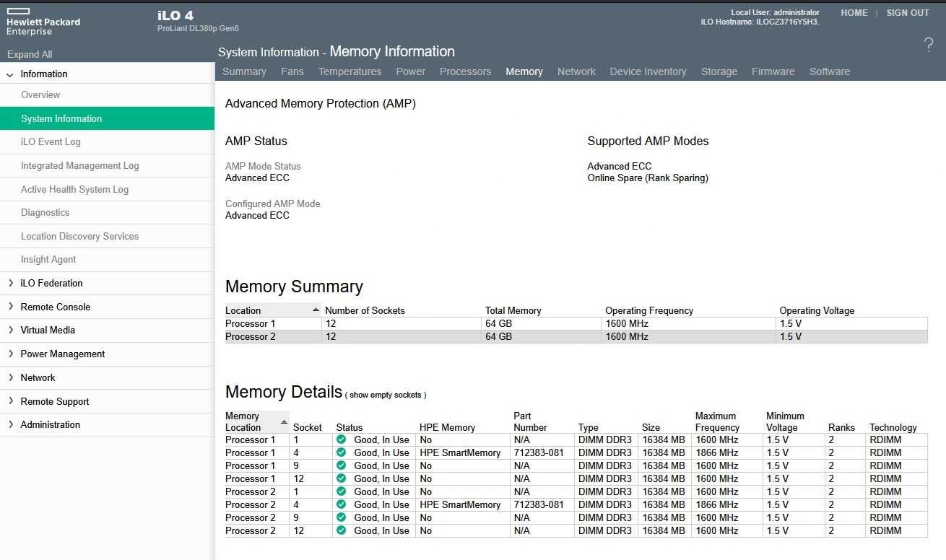Screen dimensions: 946x560
Task: Sort details by HPE Memory column
Action: click(447, 427)
